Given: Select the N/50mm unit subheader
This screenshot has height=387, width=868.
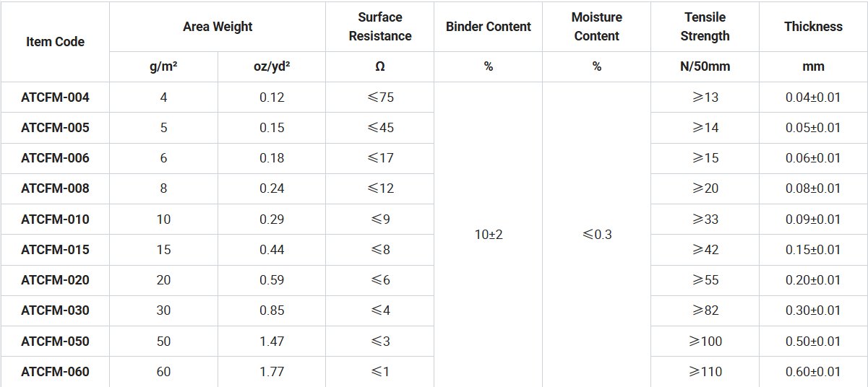Looking at the screenshot, I should (705, 66).
